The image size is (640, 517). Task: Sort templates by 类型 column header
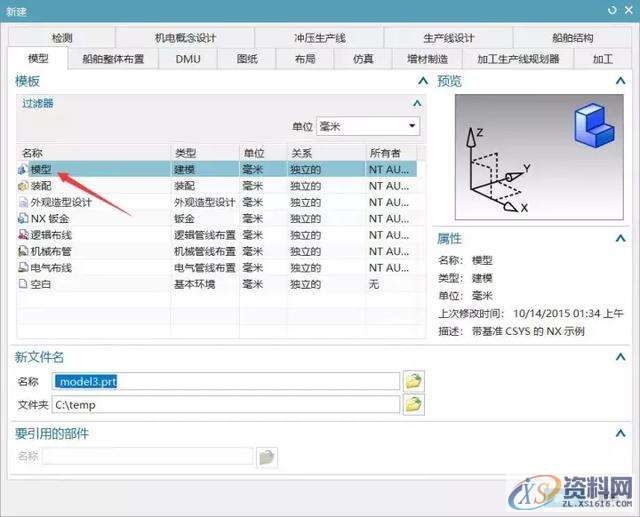pyautogui.click(x=205, y=153)
